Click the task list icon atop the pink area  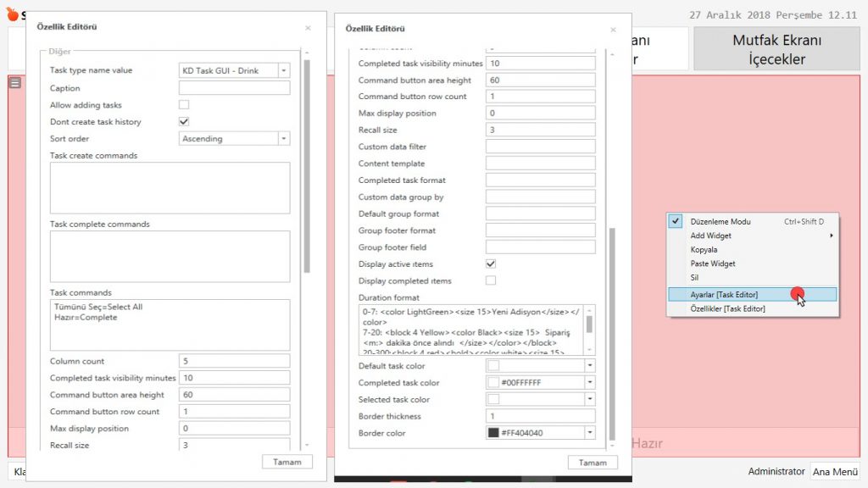point(14,83)
